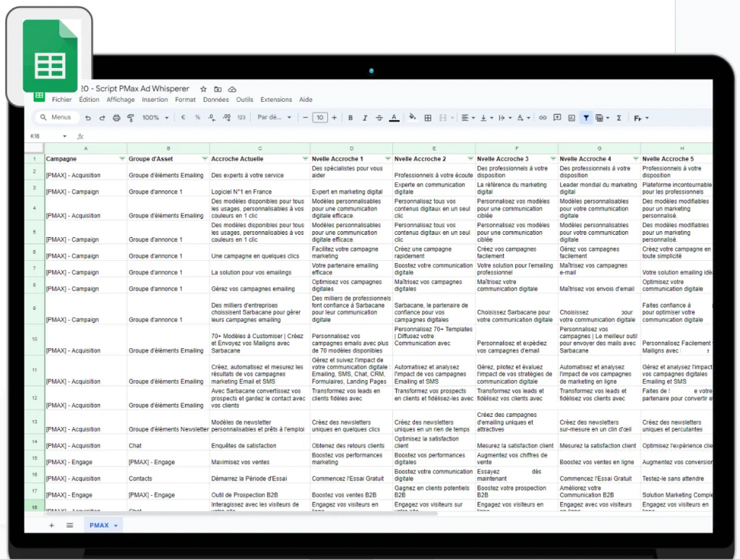Decrease font size with minus button
This screenshot has height=560, width=740.
tap(306, 118)
